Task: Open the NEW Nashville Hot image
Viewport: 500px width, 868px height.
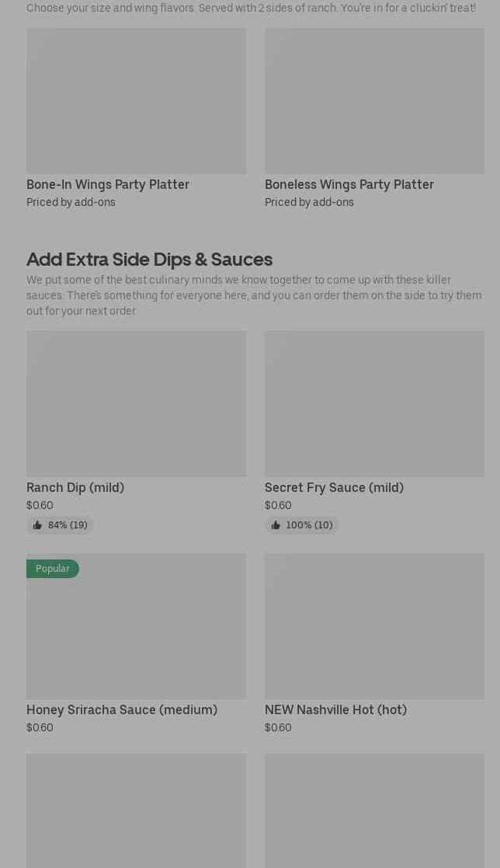Action: point(374,626)
